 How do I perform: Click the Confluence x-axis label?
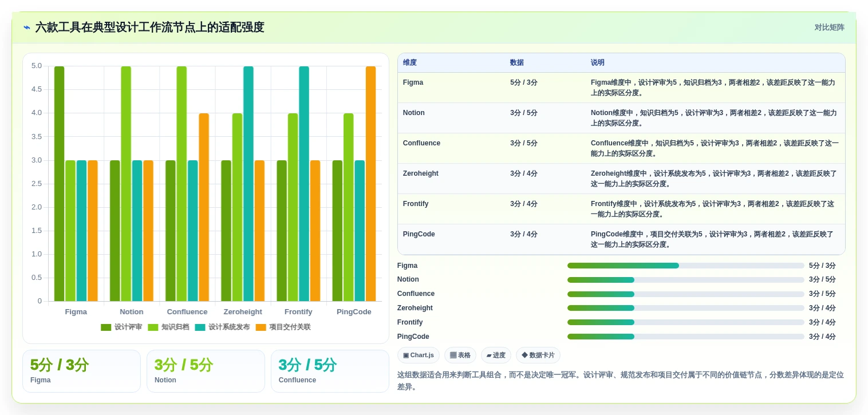tap(187, 312)
